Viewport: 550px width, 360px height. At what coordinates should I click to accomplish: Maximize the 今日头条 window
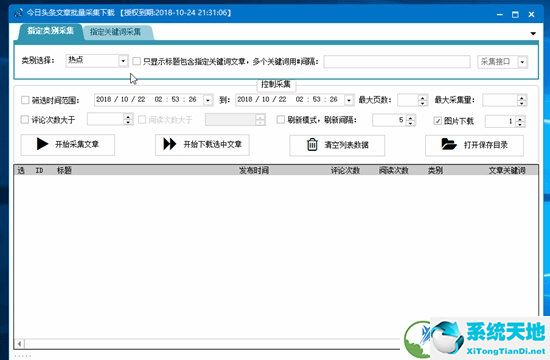[x=515, y=14]
